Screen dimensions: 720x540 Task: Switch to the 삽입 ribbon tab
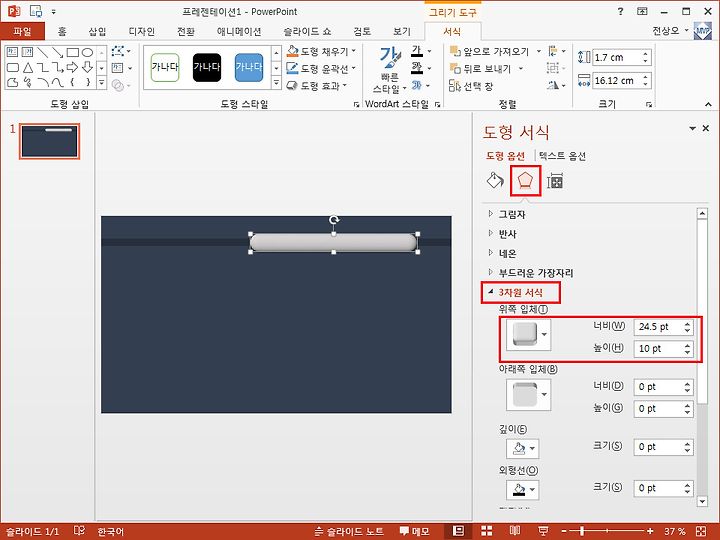tap(97, 31)
